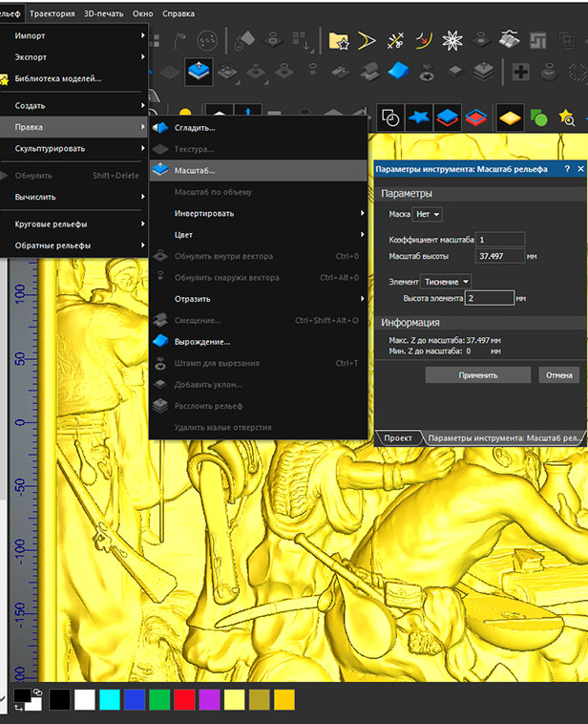This screenshot has width=588, height=724.
Task: Click the green circle and square icon
Action: coord(539,117)
